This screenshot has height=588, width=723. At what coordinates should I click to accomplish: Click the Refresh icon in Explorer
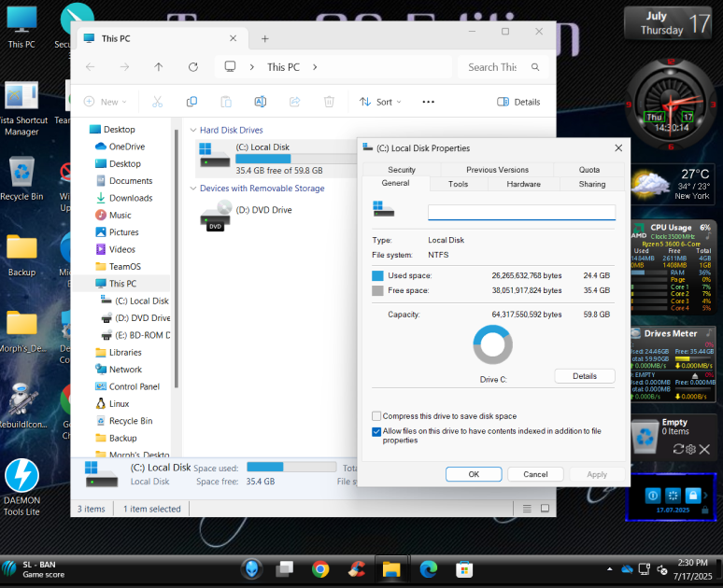193,67
